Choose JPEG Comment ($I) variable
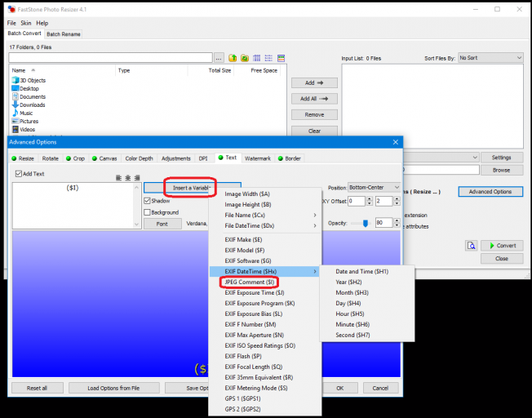 point(250,282)
